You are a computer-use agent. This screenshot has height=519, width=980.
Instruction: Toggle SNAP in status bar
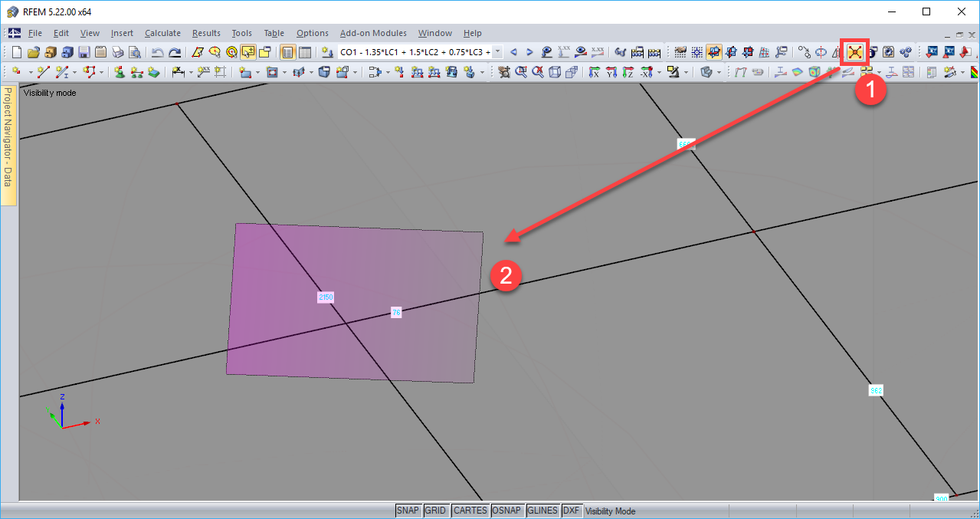click(408, 511)
